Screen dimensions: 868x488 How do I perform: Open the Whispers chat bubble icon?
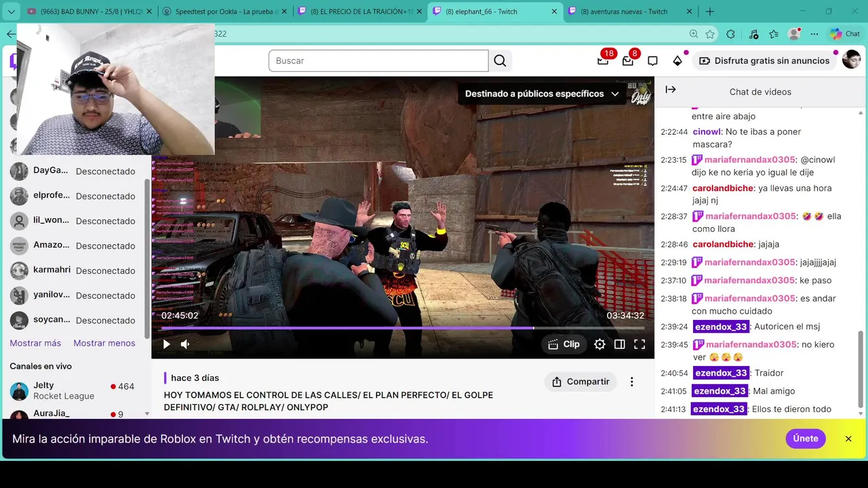coord(652,61)
